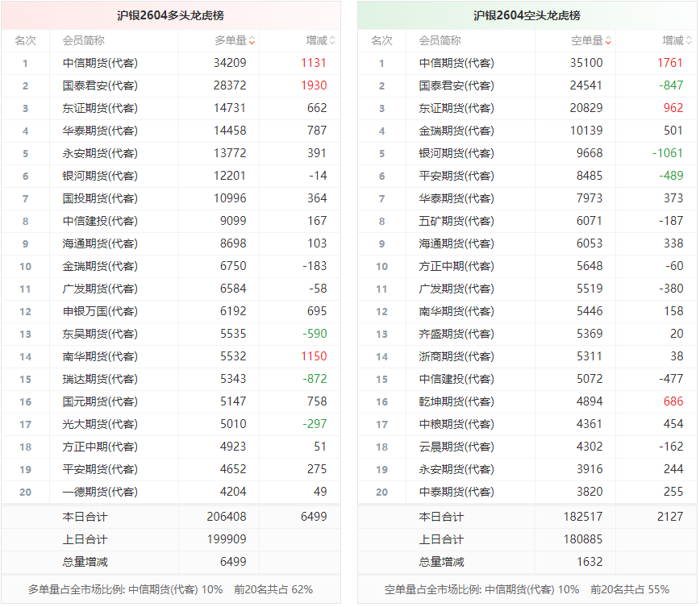The height and width of the screenshot is (607, 700).
Task: Sort short table by 空单量 arrows
Action: [608, 40]
